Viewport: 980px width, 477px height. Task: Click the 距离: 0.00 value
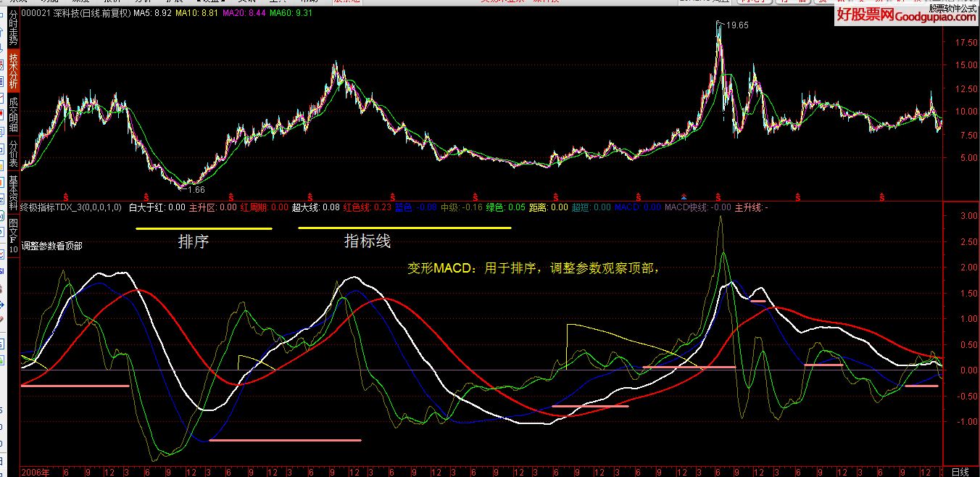tap(549, 207)
